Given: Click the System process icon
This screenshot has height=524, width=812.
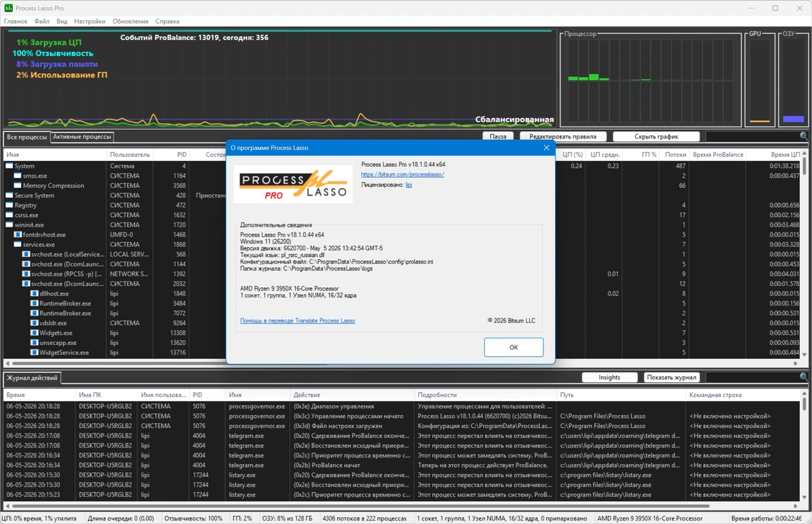Looking at the screenshot, I should pyautogui.click(x=9, y=166).
